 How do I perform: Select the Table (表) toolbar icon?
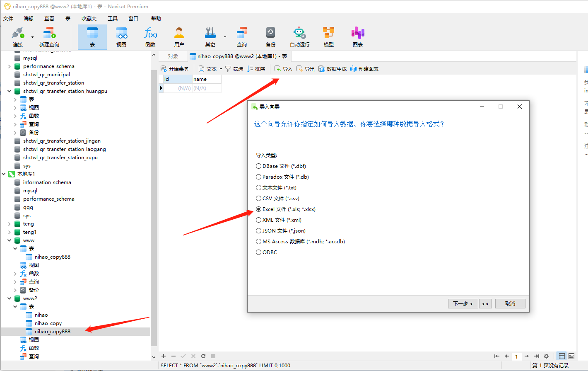pos(92,37)
